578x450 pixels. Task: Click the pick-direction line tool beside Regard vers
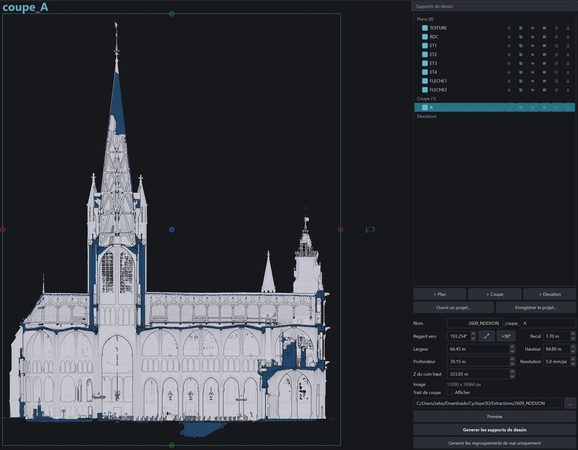[487, 336]
